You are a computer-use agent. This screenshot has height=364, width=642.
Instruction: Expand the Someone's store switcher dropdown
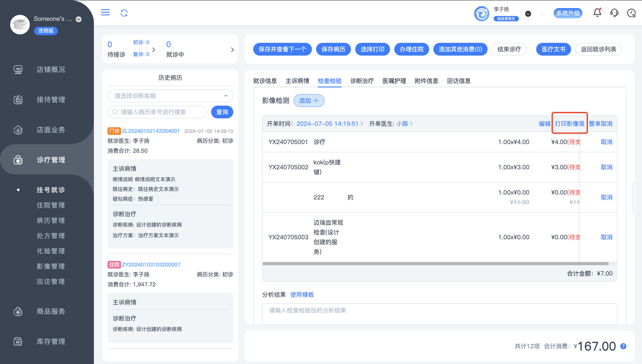coord(78,19)
